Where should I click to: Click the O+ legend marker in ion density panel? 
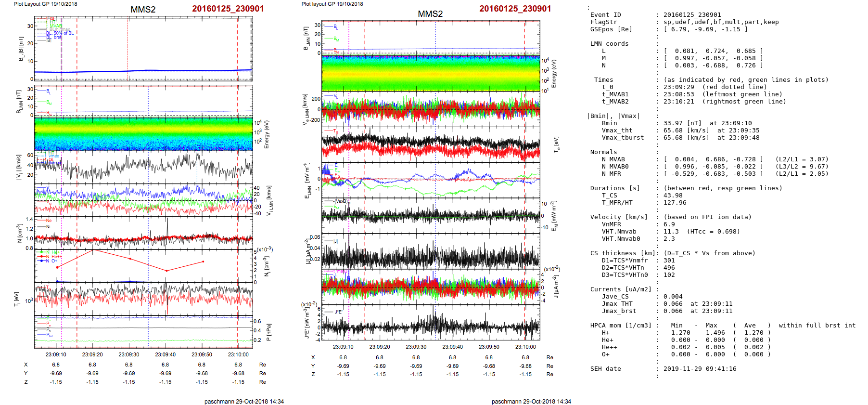[54, 261]
